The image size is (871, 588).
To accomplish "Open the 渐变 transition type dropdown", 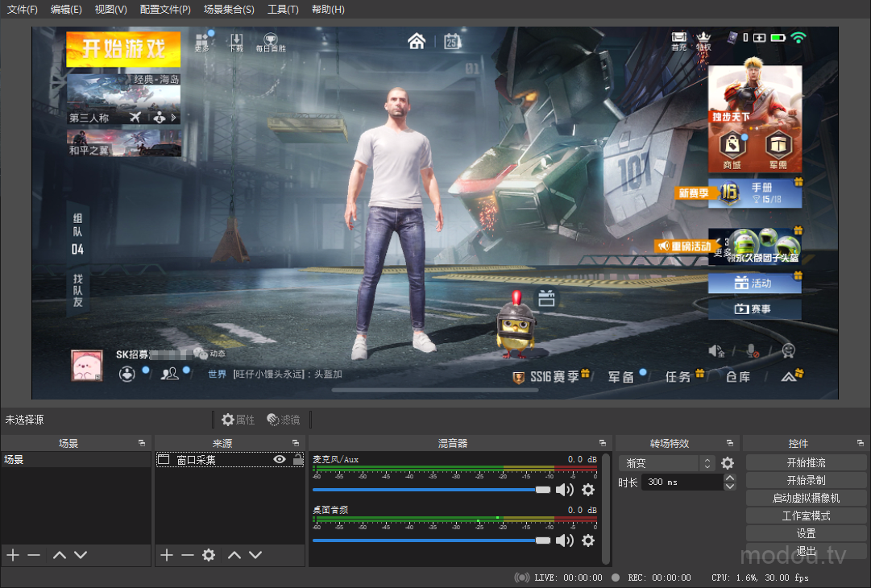I will (707, 463).
